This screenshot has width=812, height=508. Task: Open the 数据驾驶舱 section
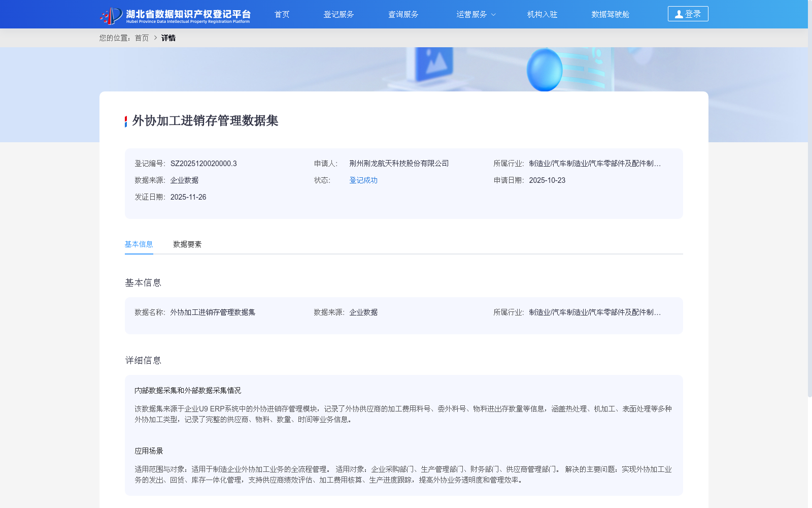[610, 14]
